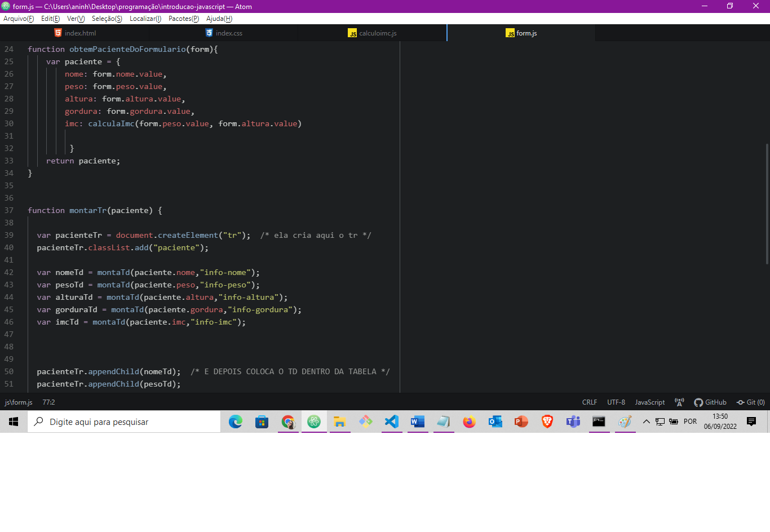Open the calculoimc.js tab
Screen dimensions: 770x532
pos(372,33)
